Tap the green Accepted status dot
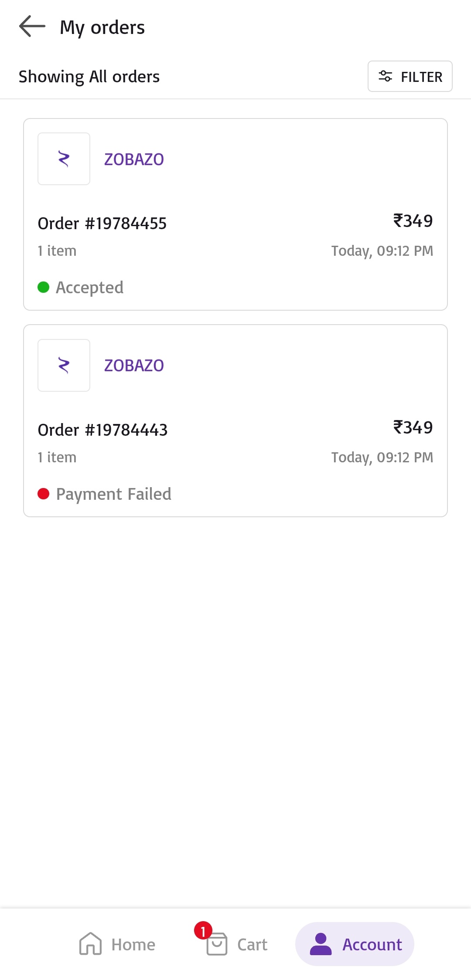Screen dimensions: 471x980 [x=43, y=287]
